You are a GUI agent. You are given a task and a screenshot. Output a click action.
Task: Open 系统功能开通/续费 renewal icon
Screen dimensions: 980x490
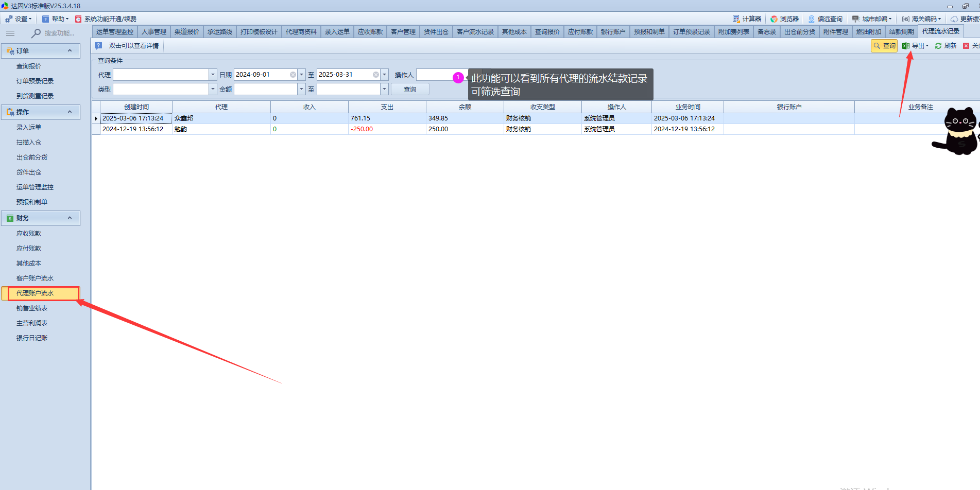pyautogui.click(x=79, y=19)
